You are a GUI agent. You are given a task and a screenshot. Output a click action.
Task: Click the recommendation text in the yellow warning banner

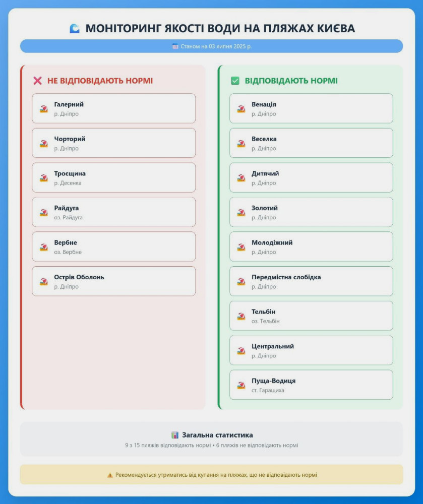click(216, 475)
